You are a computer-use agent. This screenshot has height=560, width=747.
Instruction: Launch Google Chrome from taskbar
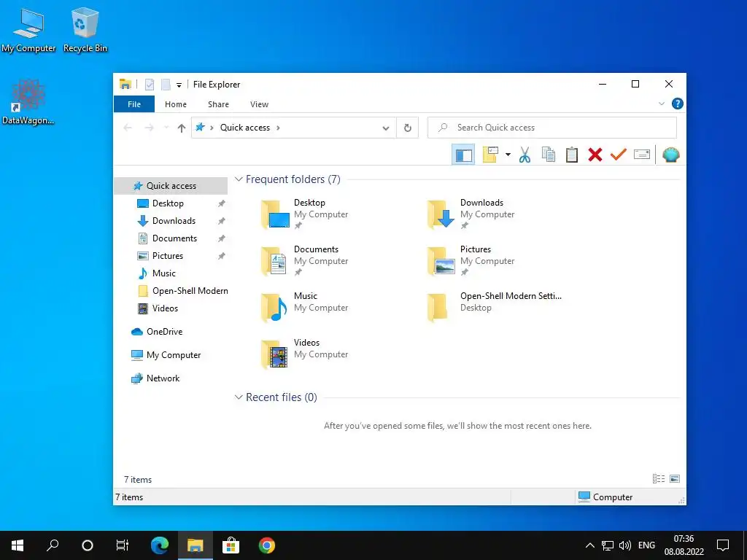(267, 545)
